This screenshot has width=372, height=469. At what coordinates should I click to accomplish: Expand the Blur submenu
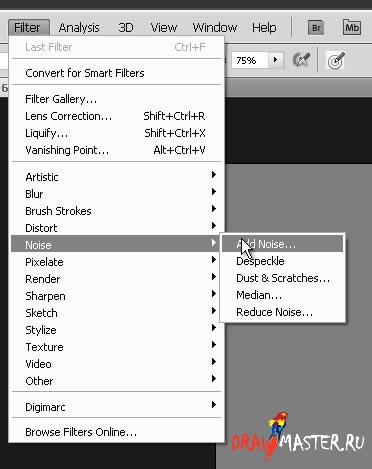tap(116, 194)
